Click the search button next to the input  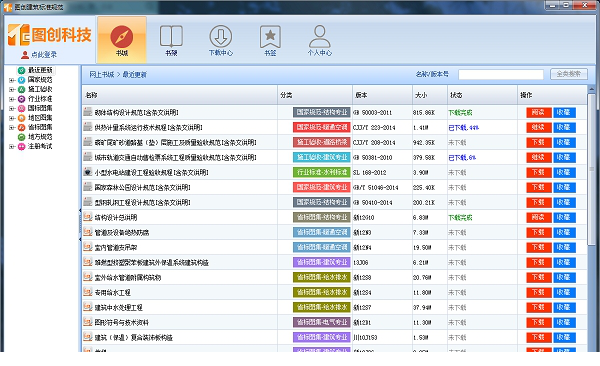(x=569, y=74)
